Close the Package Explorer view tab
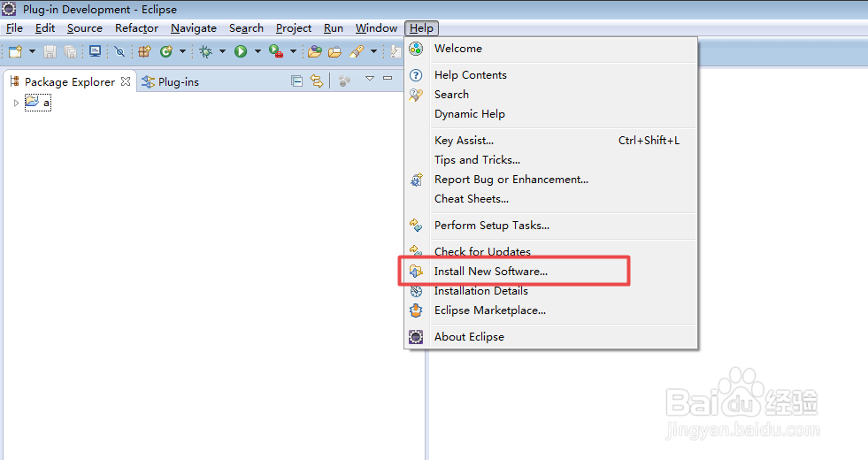 tap(126, 81)
